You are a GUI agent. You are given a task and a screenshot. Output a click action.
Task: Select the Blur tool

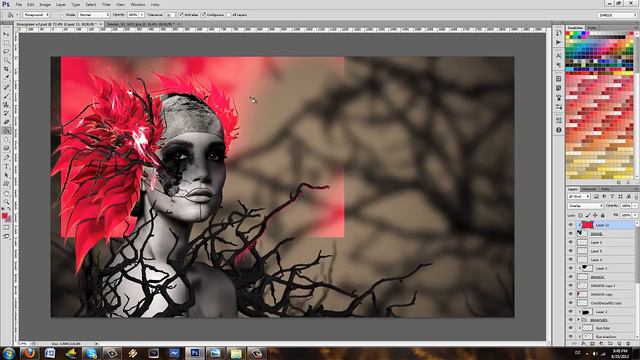tap(6, 140)
